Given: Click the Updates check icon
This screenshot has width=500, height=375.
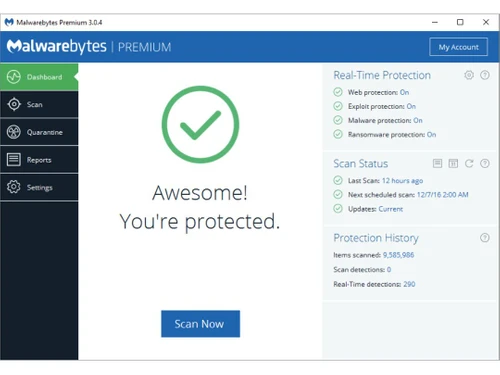Looking at the screenshot, I should pos(338,209).
